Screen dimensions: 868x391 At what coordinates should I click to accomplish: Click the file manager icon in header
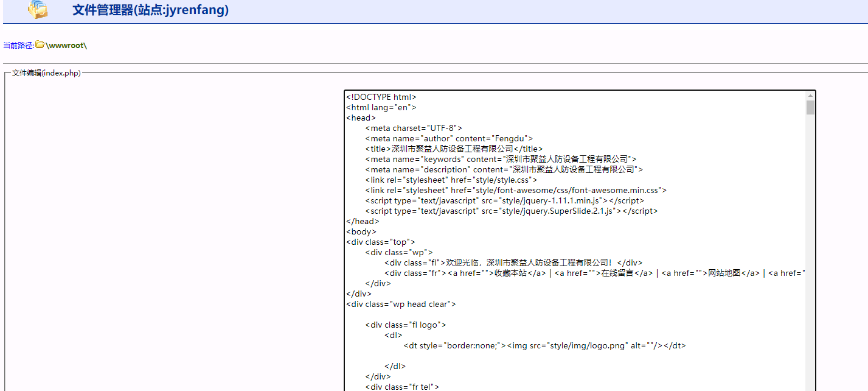pyautogui.click(x=38, y=9)
